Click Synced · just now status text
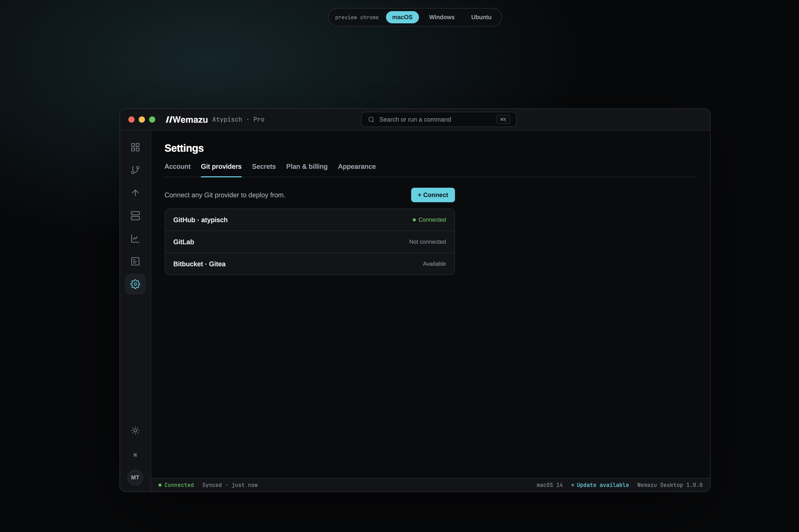This screenshot has height=532, width=799. point(230,485)
